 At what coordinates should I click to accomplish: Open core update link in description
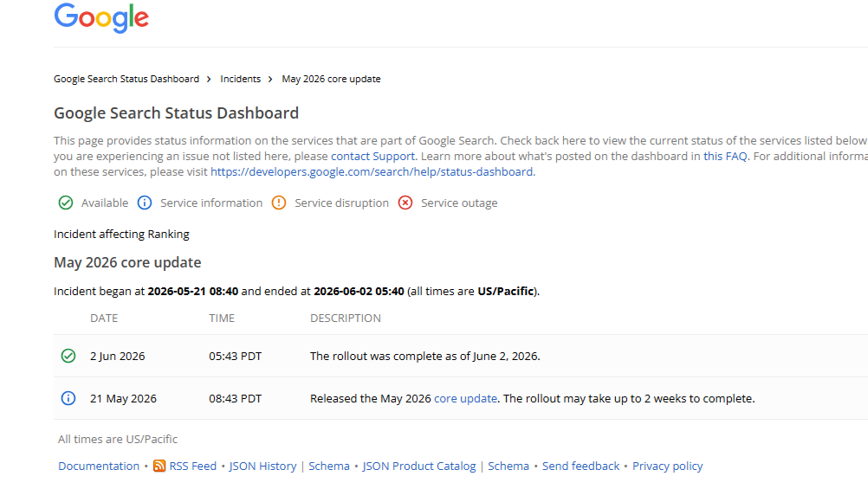(x=465, y=398)
